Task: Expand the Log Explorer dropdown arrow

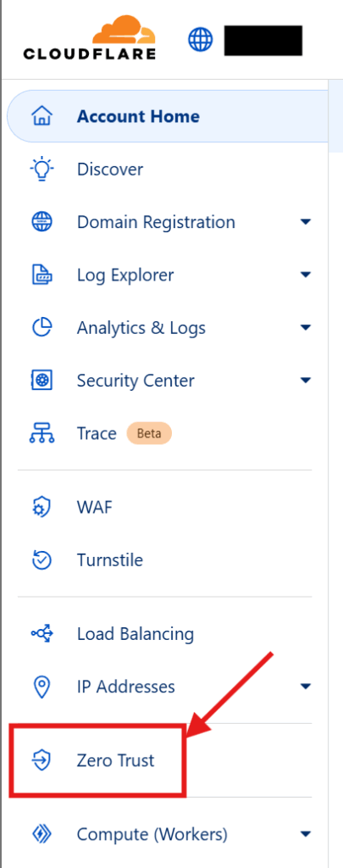Action: [x=306, y=275]
